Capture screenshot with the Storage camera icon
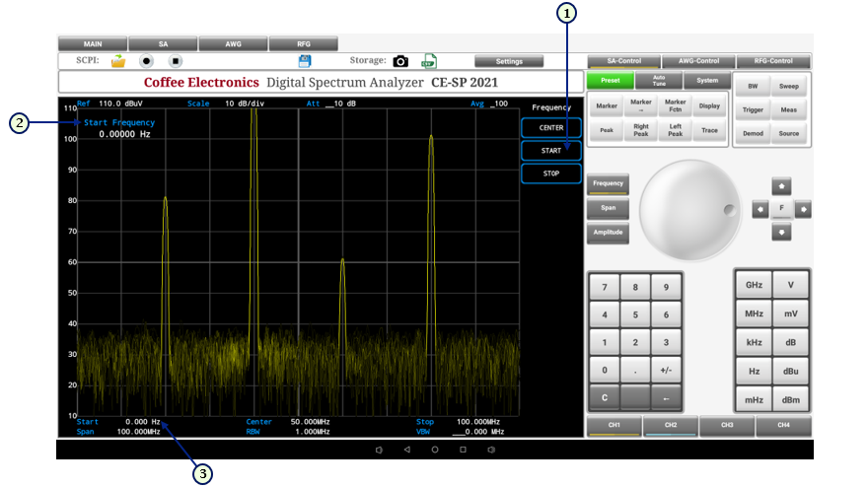Viewport: 868px width, 488px height. pos(400,61)
